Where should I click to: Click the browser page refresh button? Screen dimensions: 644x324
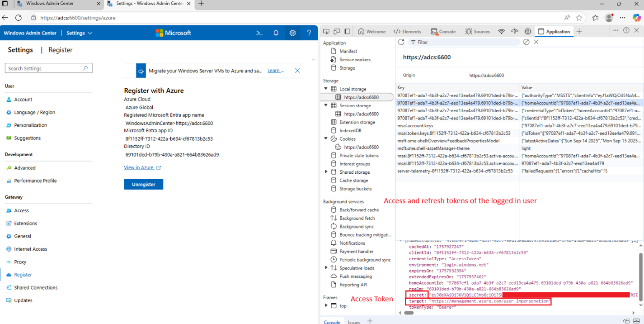point(19,18)
